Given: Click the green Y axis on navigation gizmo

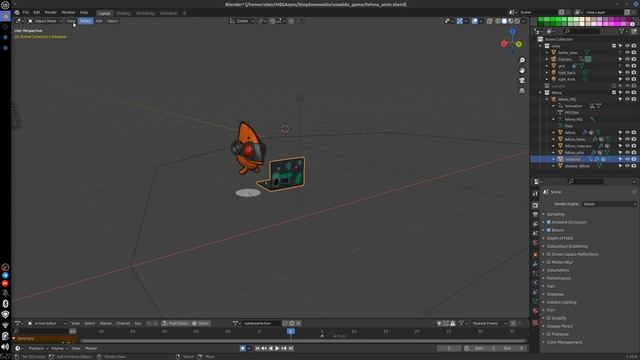Looking at the screenshot, I should (519, 44).
